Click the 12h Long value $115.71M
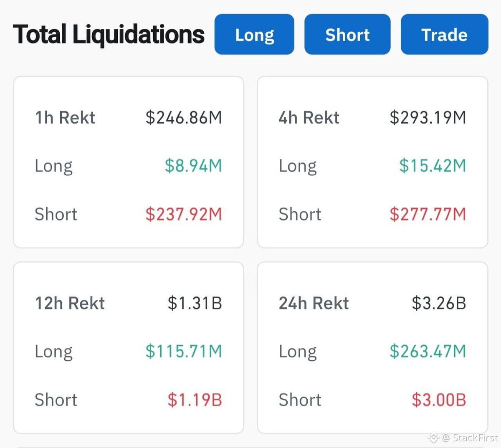The width and height of the screenshot is (501, 448). tap(184, 351)
